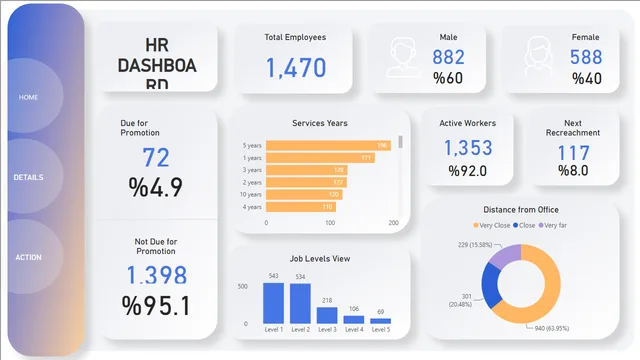Click the Job Levels View chart title

click(320, 259)
